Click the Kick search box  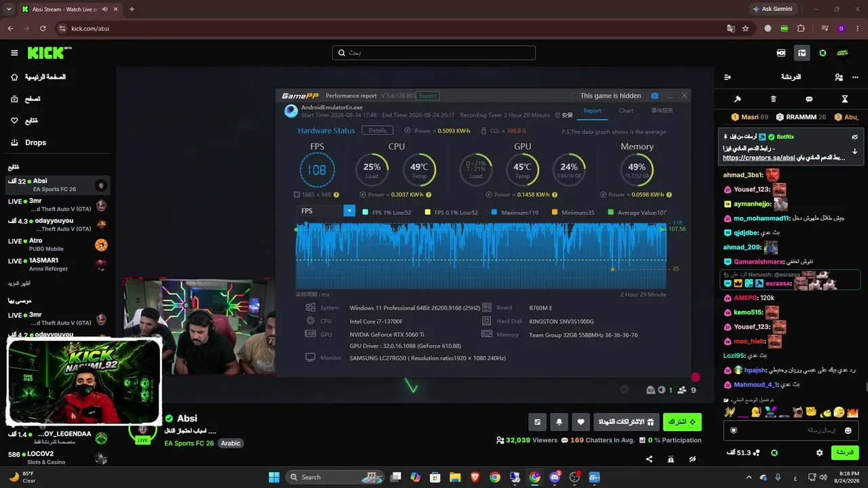tap(434, 53)
